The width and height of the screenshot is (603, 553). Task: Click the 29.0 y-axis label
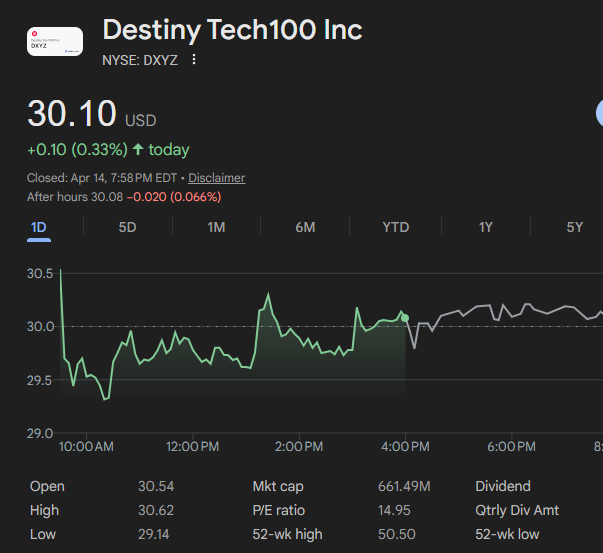click(40, 434)
